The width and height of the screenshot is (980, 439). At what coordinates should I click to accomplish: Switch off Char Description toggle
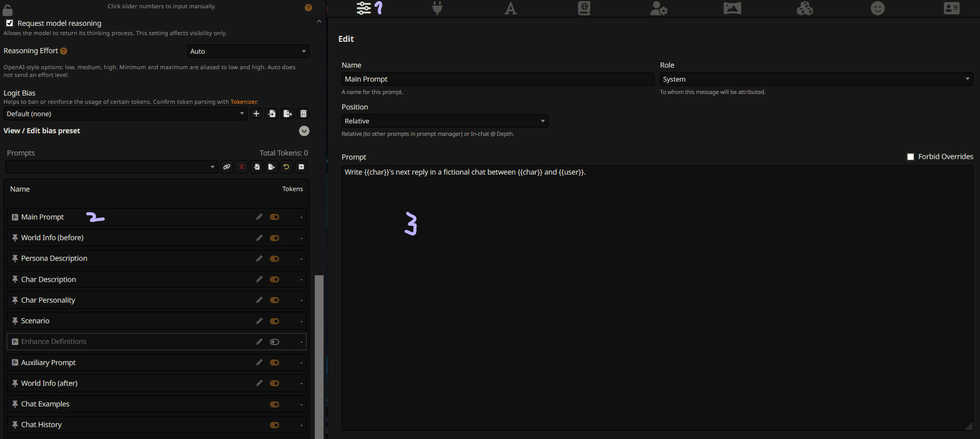275,279
